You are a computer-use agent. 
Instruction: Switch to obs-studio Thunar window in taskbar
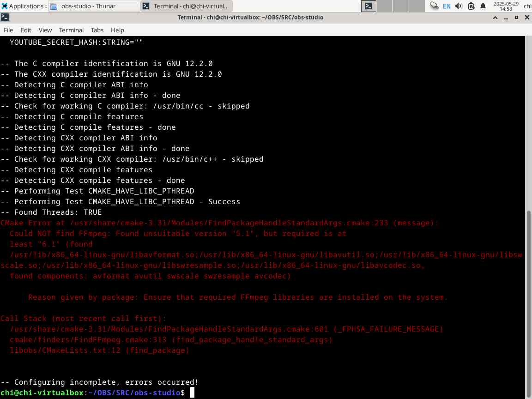pyautogui.click(x=93, y=6)
